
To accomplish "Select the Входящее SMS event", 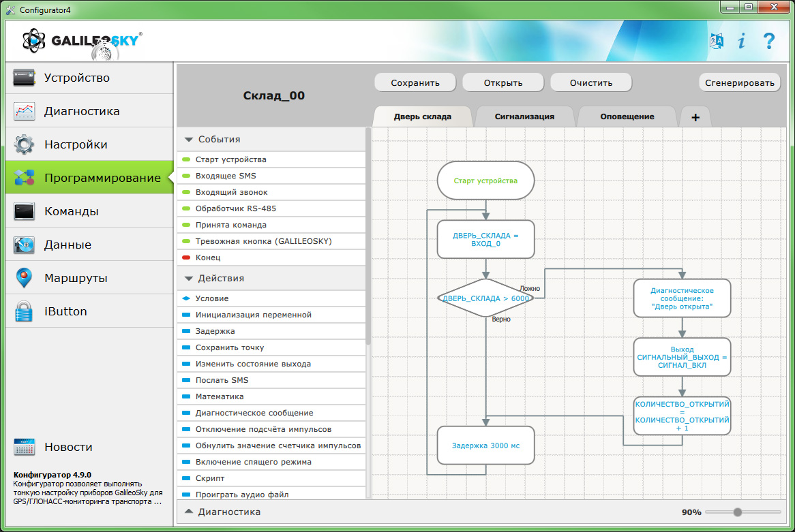I will click(x=271, y=176).
